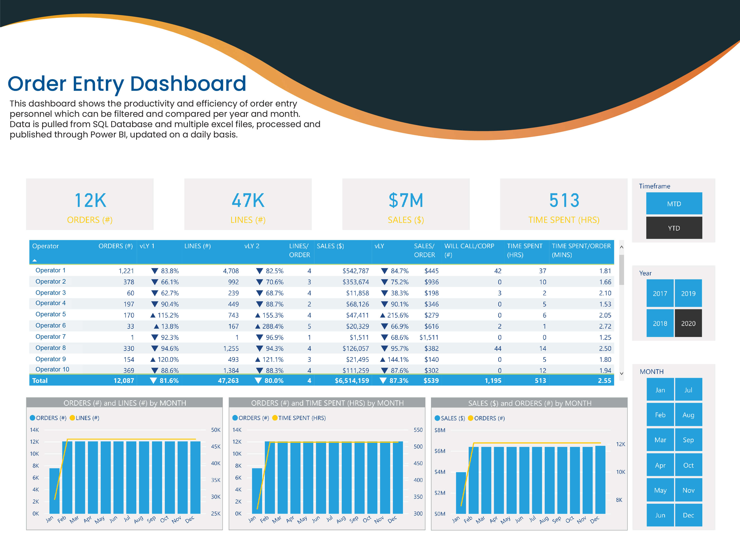The height and width of the screenshot is (560, 740).
Task: Select the Operator 1 row
Action: pos(322,270)
